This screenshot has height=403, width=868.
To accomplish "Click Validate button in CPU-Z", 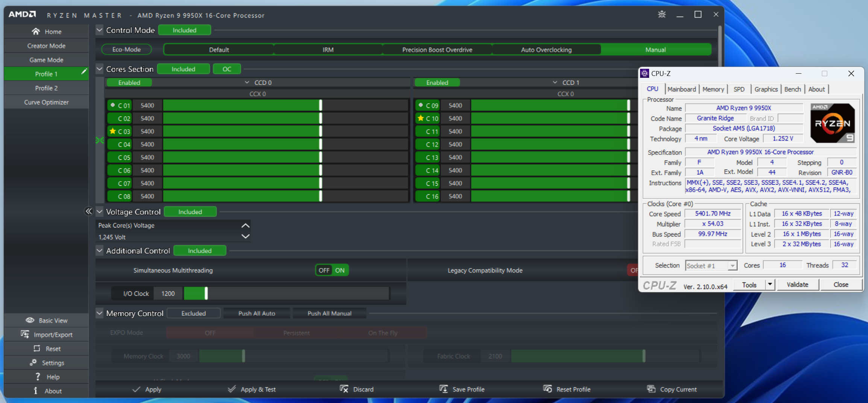I will (797, 284).
